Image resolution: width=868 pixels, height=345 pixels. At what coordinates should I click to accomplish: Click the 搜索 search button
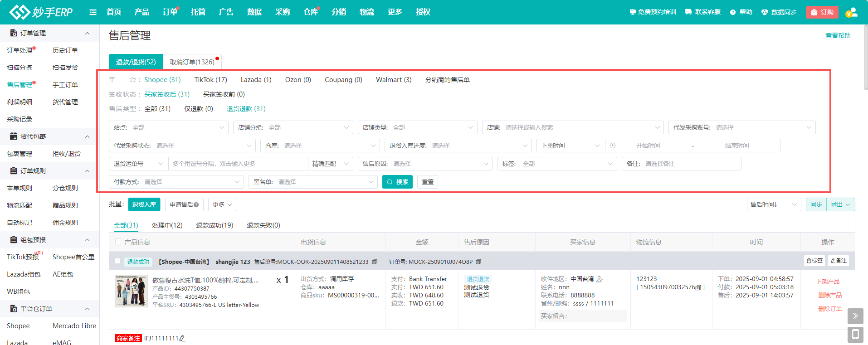(397, 182)
